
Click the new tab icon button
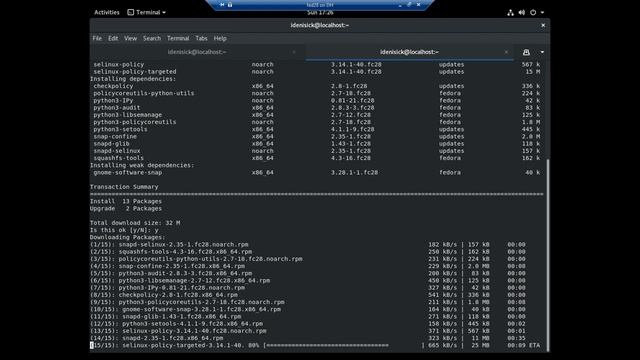tap(526, 52)
